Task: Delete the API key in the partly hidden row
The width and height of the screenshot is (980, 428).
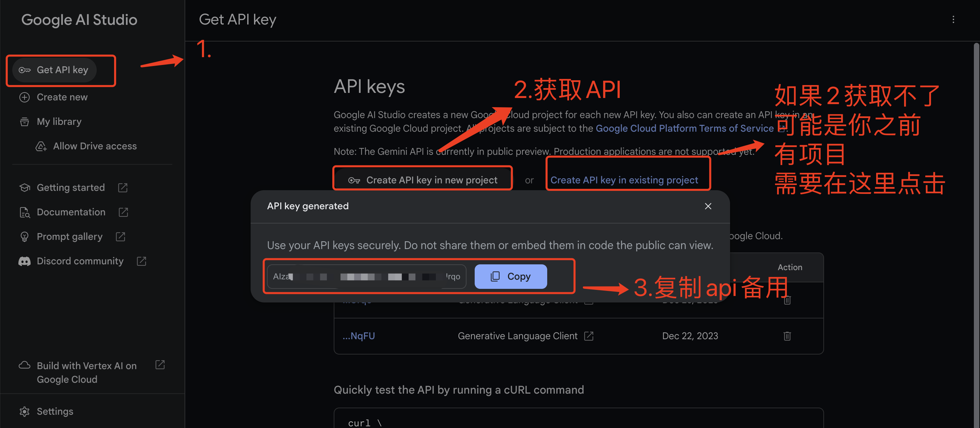Action: (787, 301)
